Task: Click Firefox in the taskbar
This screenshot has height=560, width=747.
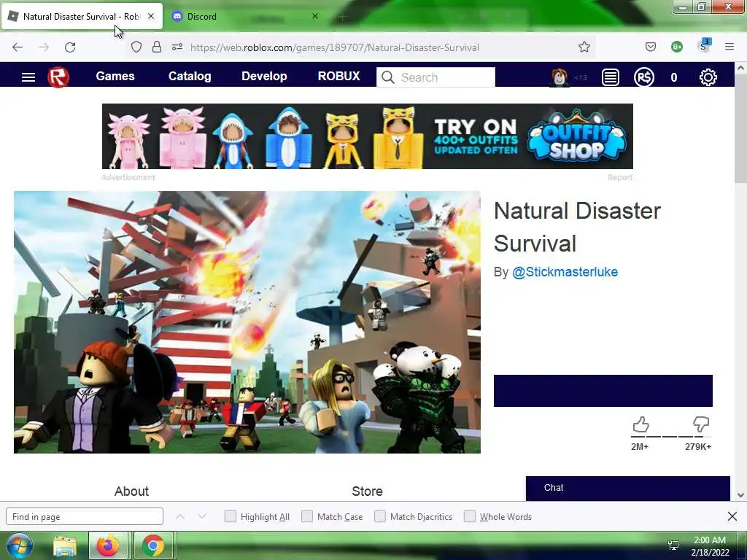Action: [108, 545]
